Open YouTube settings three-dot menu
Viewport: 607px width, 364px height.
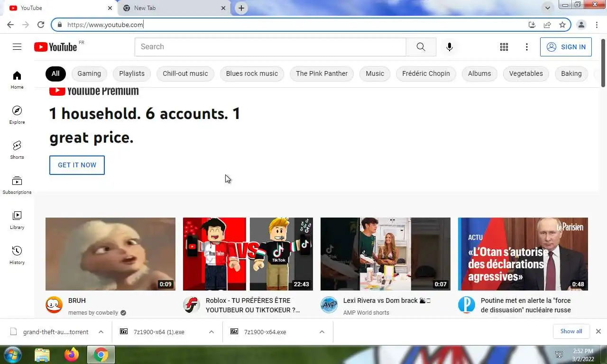[527, 47]
